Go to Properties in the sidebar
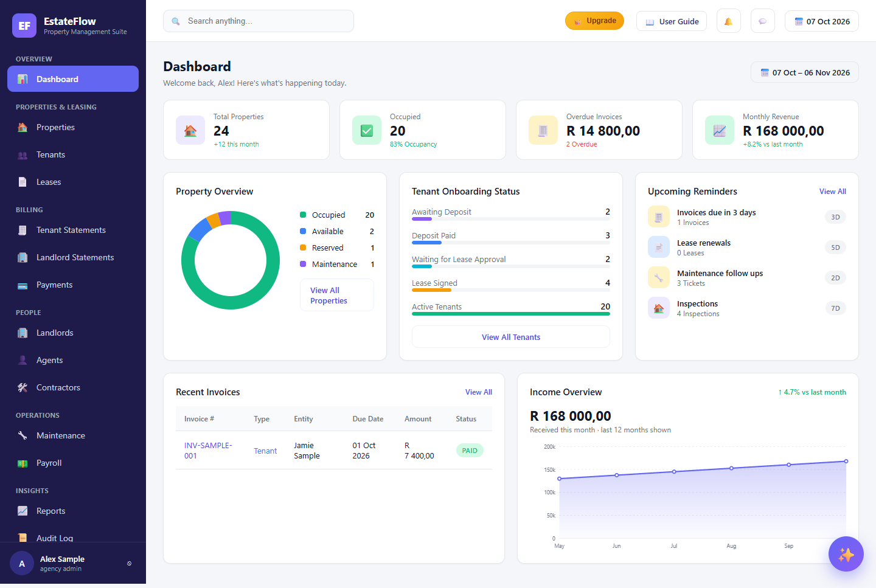876x588 pixels. 73,127
